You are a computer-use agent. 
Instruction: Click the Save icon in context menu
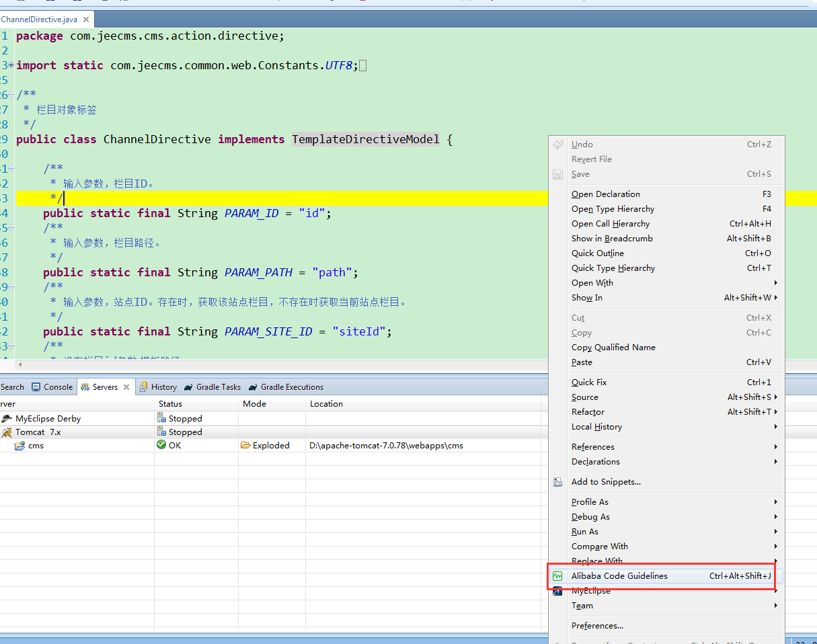point(557,174)
